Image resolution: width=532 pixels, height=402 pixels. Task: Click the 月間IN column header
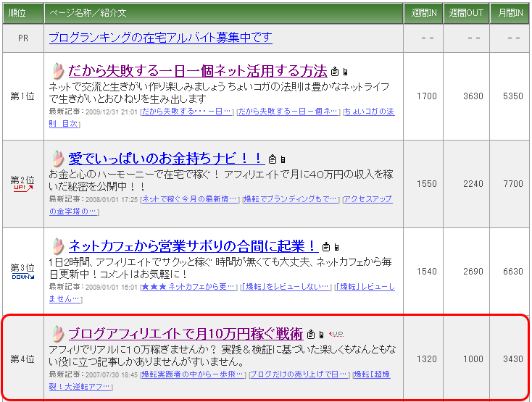[510, 13]
